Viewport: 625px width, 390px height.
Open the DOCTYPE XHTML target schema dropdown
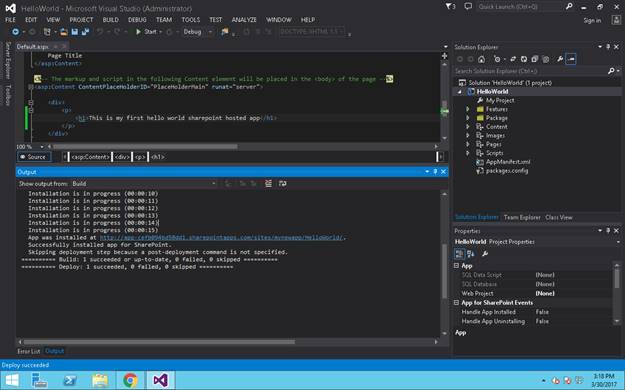tap(312, 32)
